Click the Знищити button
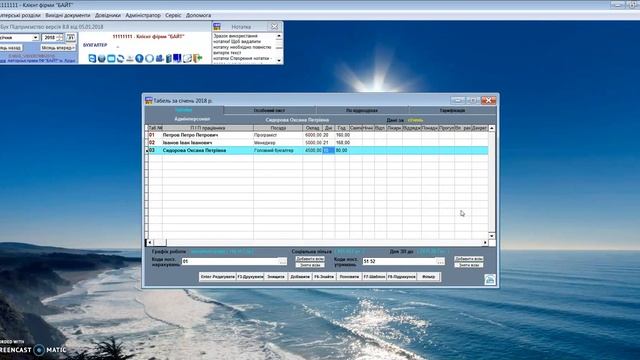The width and height of the screenshot is (640, 360). [x=276, y=277]
